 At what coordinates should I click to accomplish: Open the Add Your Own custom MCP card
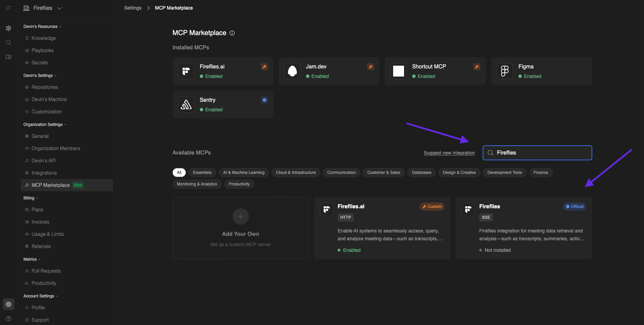click(x=241, y=228)
